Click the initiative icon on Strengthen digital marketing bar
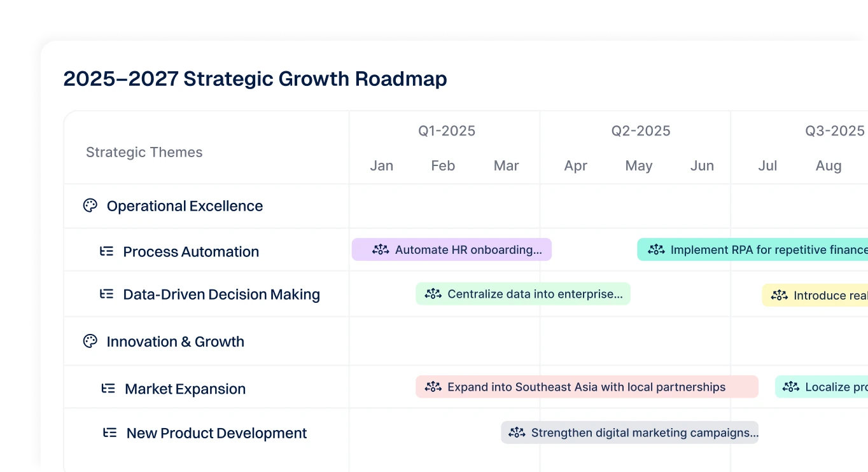The width and height of the screenshot is (868, 472). [517, 433]
